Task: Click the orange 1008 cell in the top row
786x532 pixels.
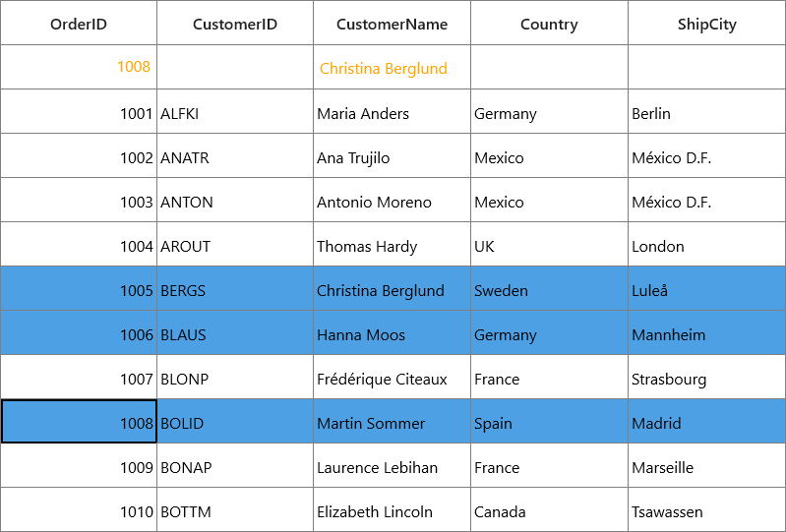Action: (79, 67)
